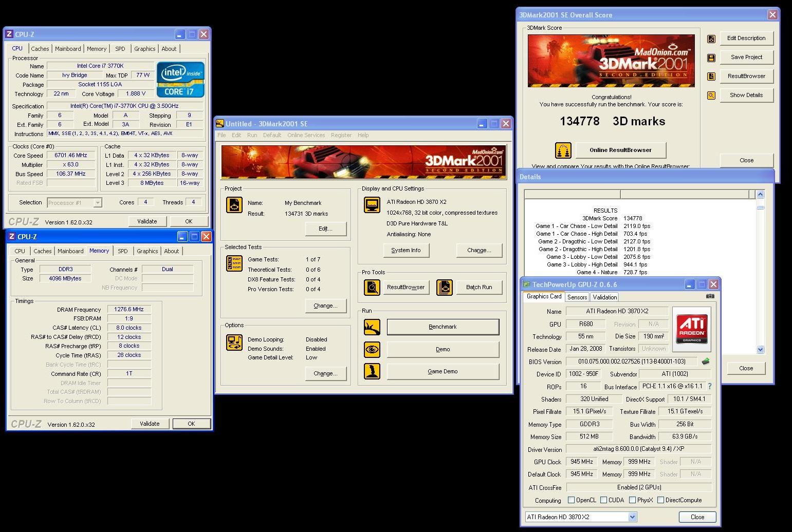Click the GPU-Z title bar icon
This screenshot has width=792, height=532.
[526, 284]
